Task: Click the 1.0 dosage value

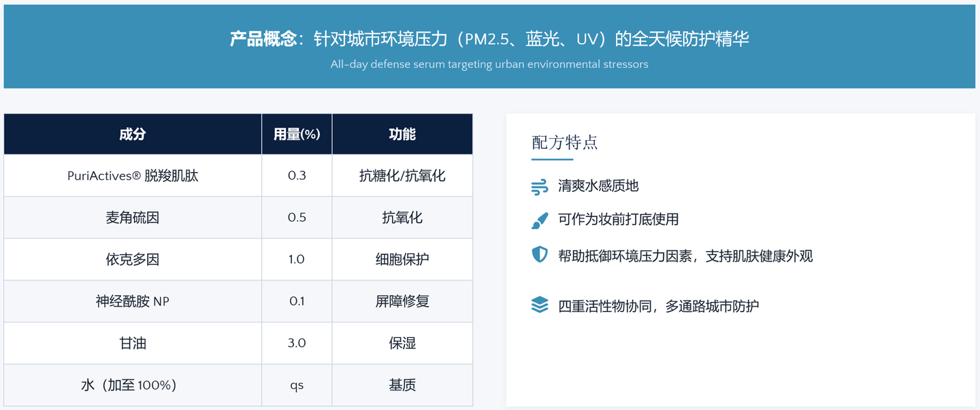Action: (x=297, y=259)
